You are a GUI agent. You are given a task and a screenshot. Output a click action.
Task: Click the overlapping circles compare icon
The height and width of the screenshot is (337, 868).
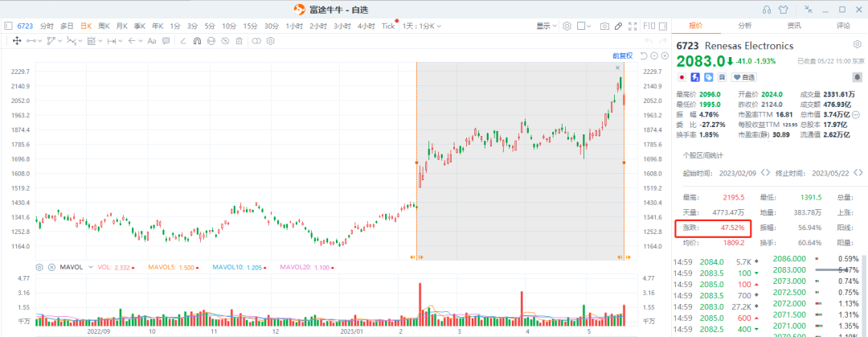point(256,40)
